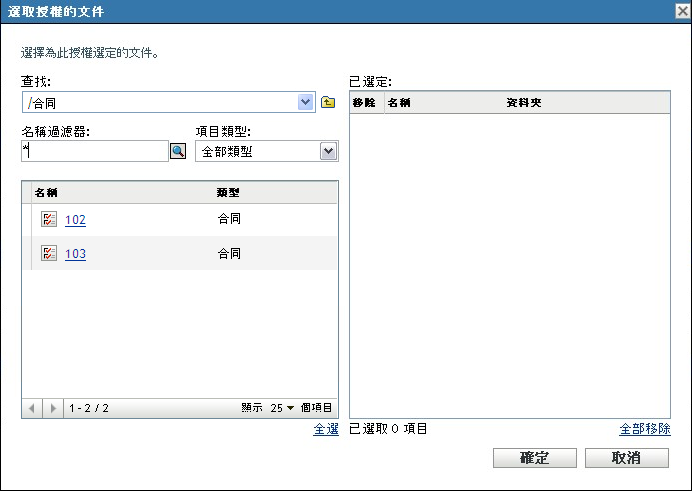Click the 資料夾 column header
Image resolution: width=692 pixels, height=491 pixels.
click(x=524, y=103)
